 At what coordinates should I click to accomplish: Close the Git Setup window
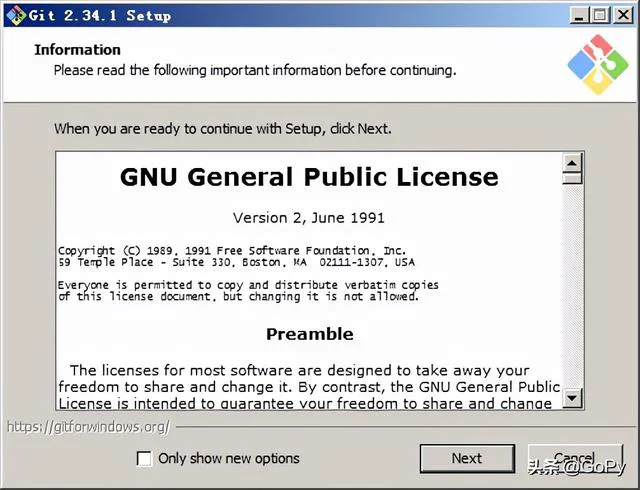623,16
